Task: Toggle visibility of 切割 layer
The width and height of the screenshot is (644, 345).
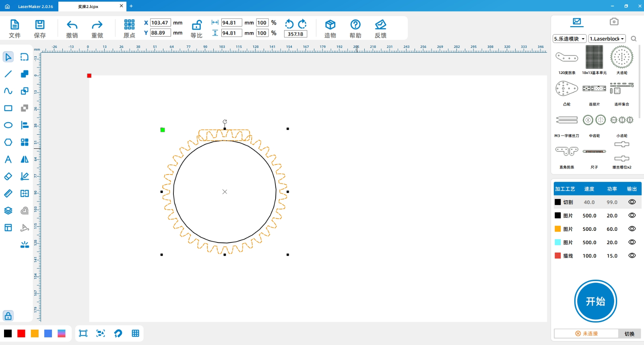Action: pyautogui.click(x=632, y=202)
